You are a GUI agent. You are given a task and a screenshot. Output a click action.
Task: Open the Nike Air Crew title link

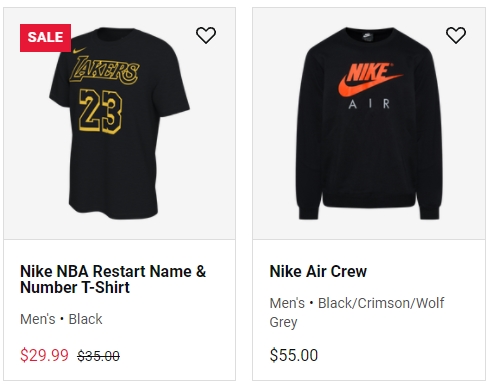(318, 271)
